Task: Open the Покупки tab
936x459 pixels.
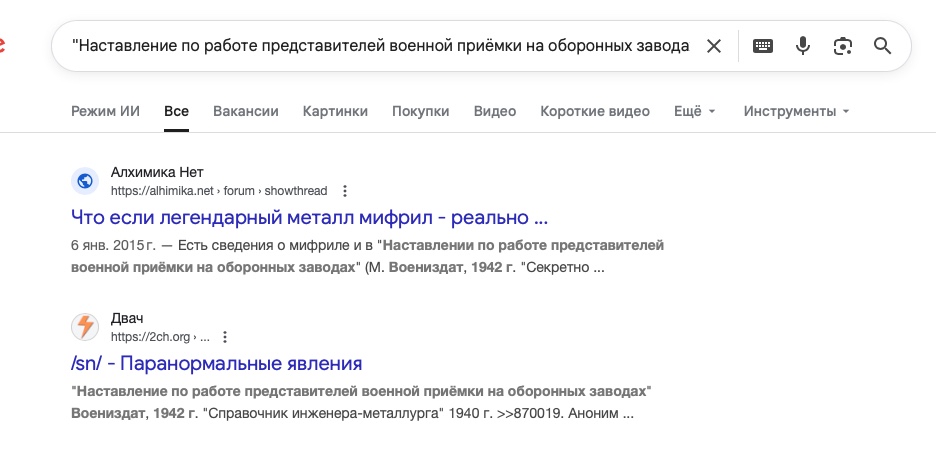Action: [x=420, y=111]
